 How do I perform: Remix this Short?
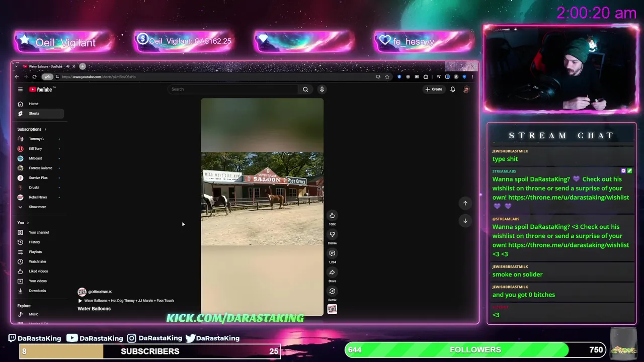(x=332, y=291)
